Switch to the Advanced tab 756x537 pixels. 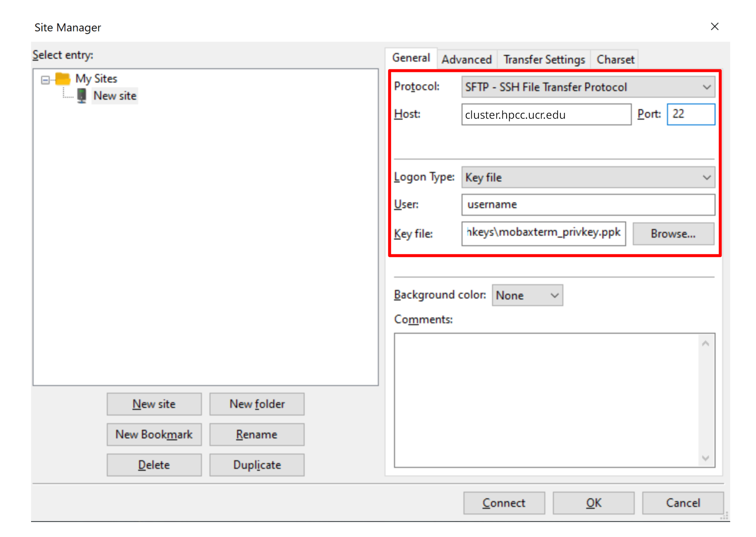click(x=467, y=59)
